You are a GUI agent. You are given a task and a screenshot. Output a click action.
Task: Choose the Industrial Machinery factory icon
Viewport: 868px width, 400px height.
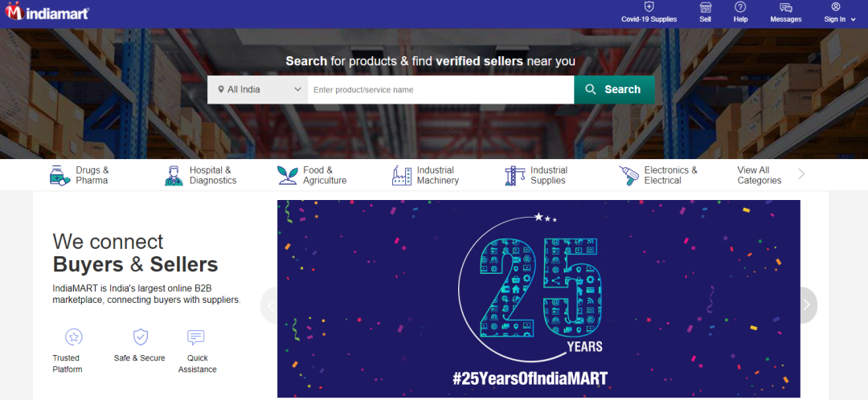[x=401, y=175]
